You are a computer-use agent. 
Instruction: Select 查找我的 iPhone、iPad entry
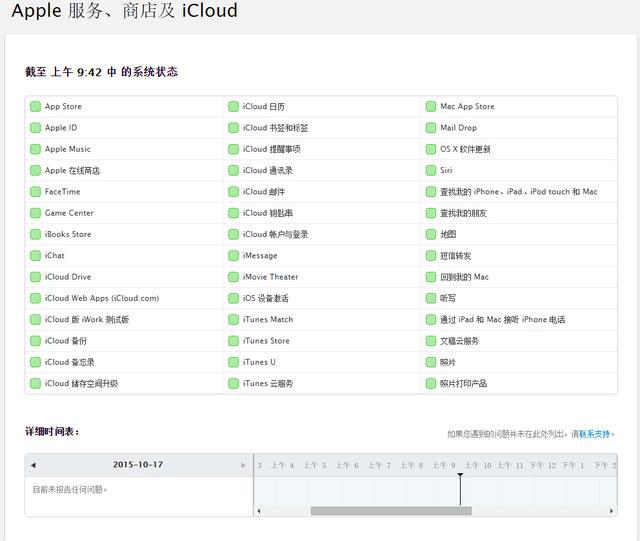(x=519, y=192)
